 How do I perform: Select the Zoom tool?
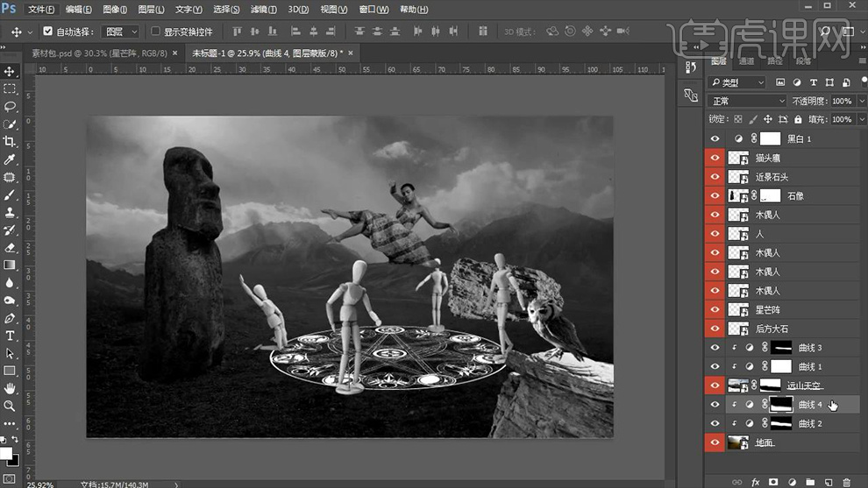10,407
